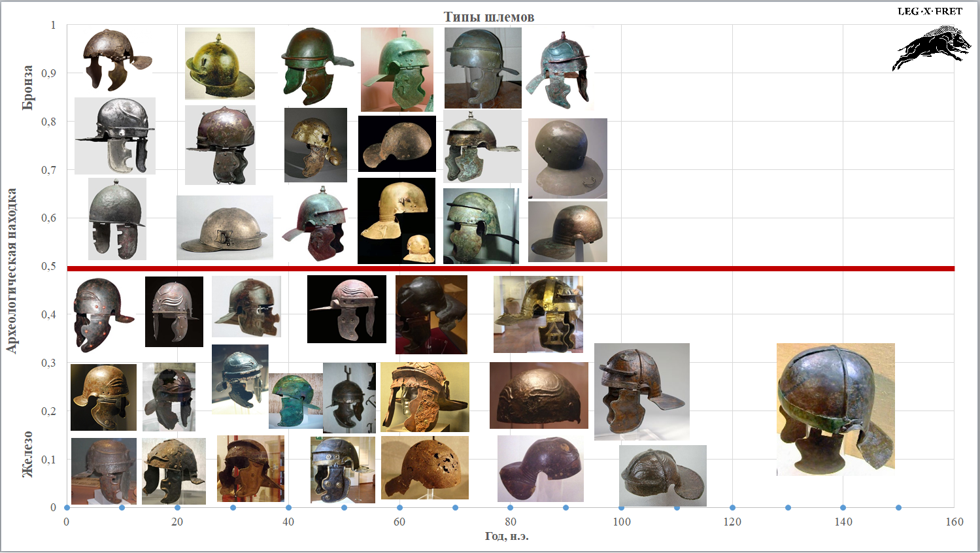The image size is (980, 553).
Task: Open the yellow bronze helmet with knob photo
Action: point(220,63)
